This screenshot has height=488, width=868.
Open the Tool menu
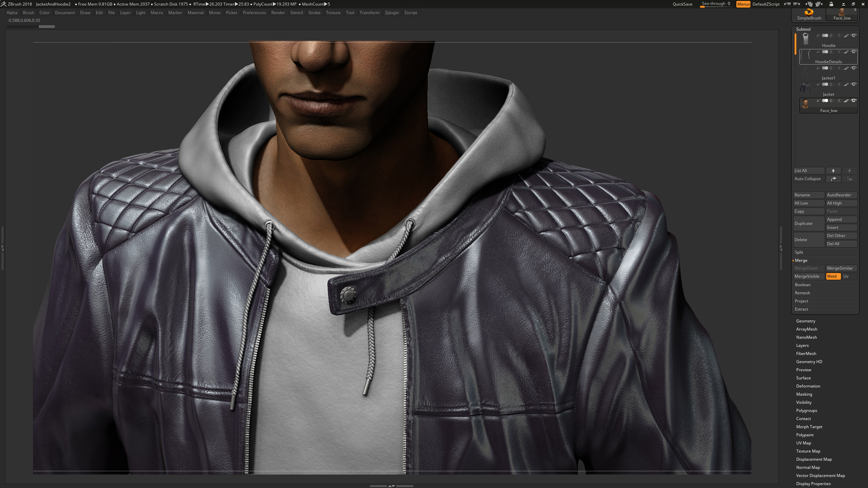coord(350,13)
